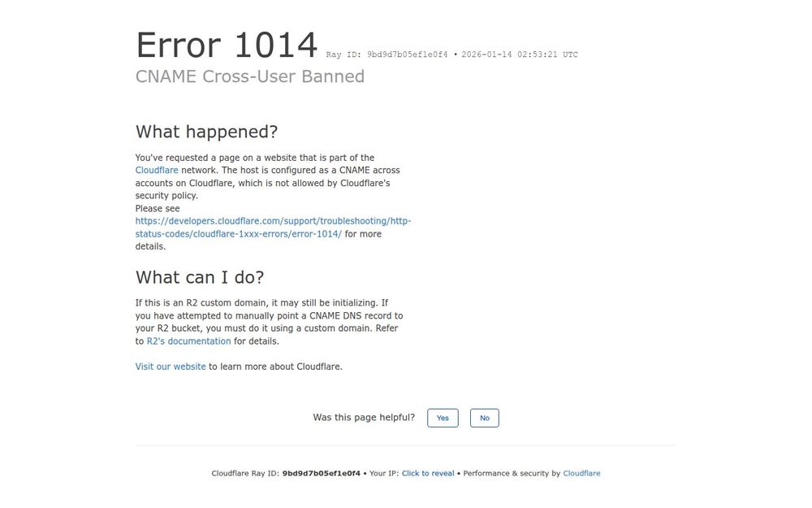
Task: Click the Performance & security by text
Action: pyautogui.click(x=512, y=474)
